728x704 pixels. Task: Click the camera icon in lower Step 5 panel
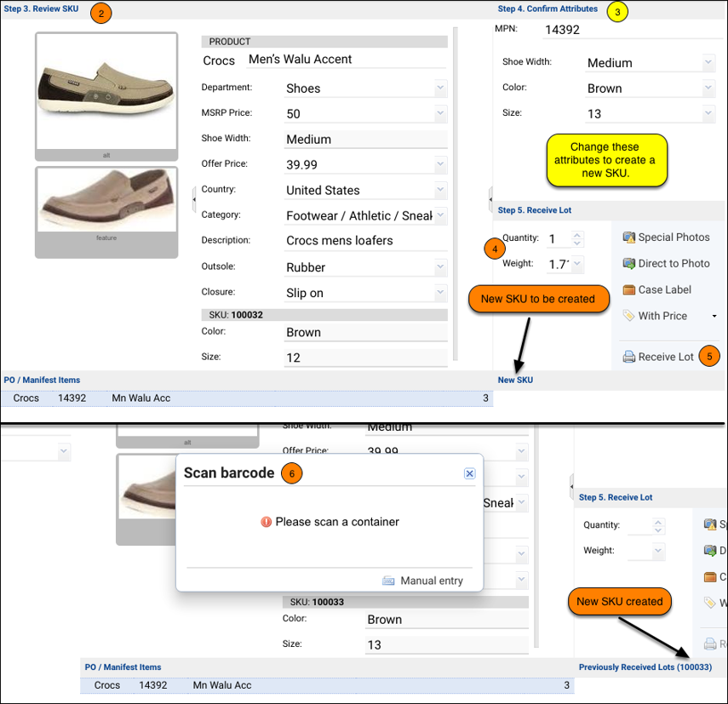[708, 524]
